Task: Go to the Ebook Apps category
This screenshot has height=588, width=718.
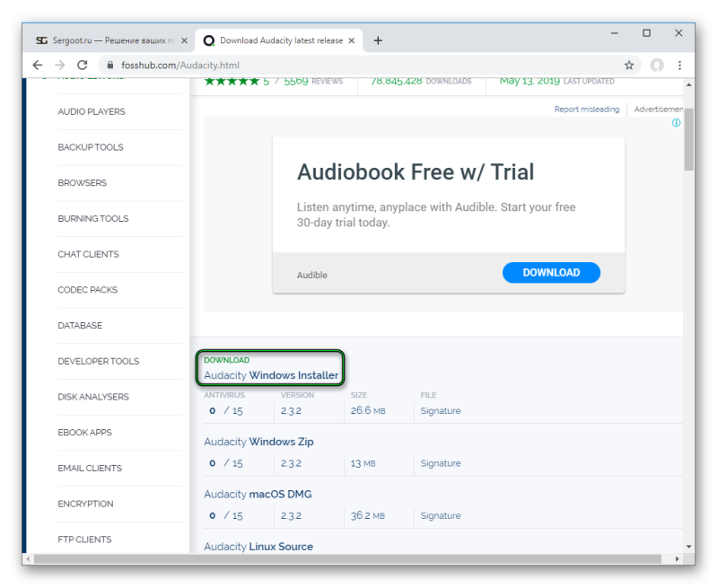Action: pyautogui.click(x=84, y=433)
